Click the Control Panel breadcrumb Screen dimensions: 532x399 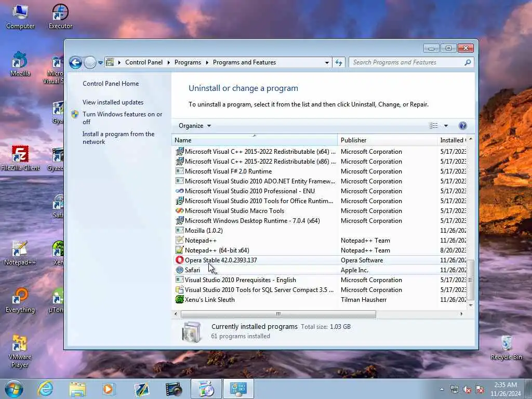[x=144, y=62]
